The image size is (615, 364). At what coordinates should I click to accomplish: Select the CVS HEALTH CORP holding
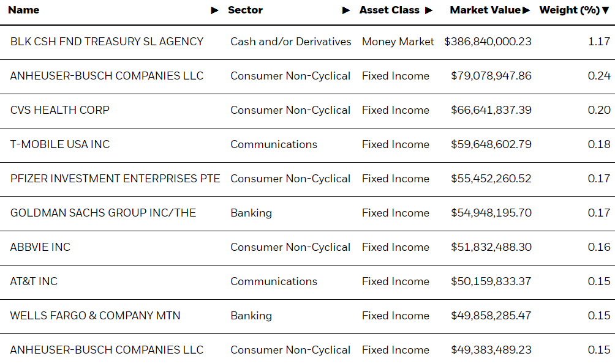pyautogui.click(x=59, y=110)
